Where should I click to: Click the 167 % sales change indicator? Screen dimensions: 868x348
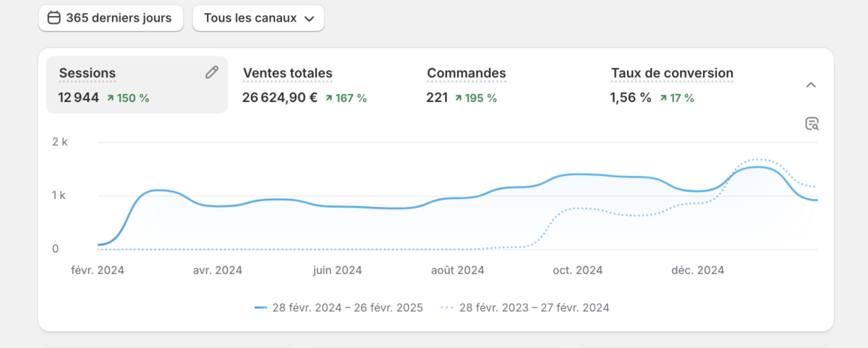tap(346, 98)
